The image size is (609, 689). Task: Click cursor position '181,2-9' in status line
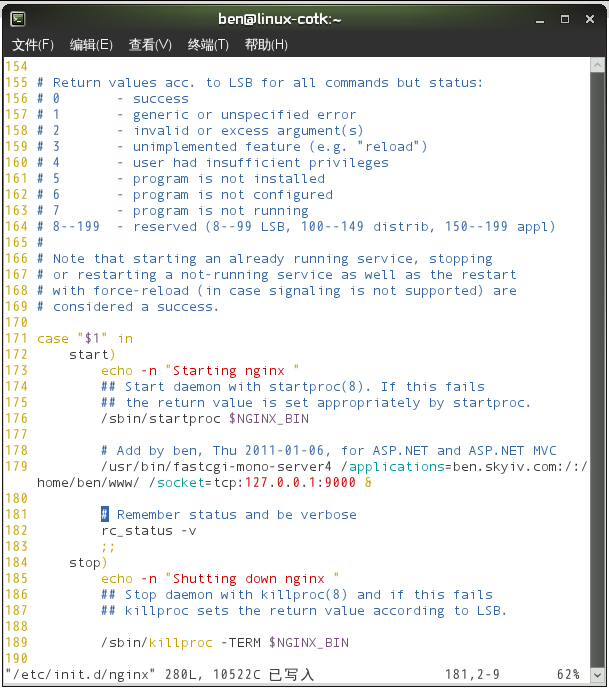coord(472,674)
